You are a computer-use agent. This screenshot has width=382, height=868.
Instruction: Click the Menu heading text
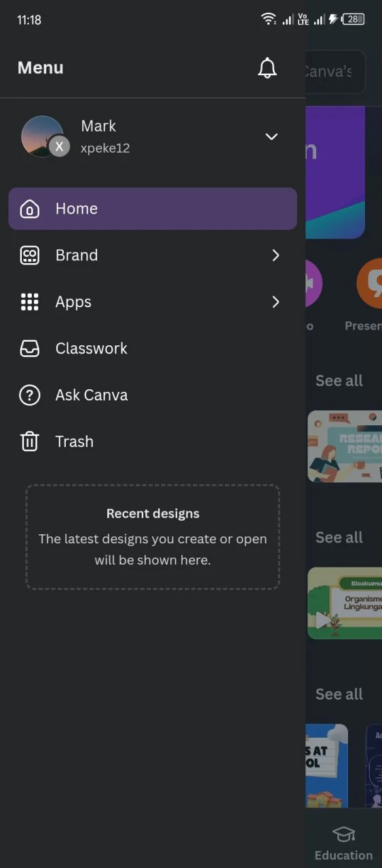(x=41, y=68)
